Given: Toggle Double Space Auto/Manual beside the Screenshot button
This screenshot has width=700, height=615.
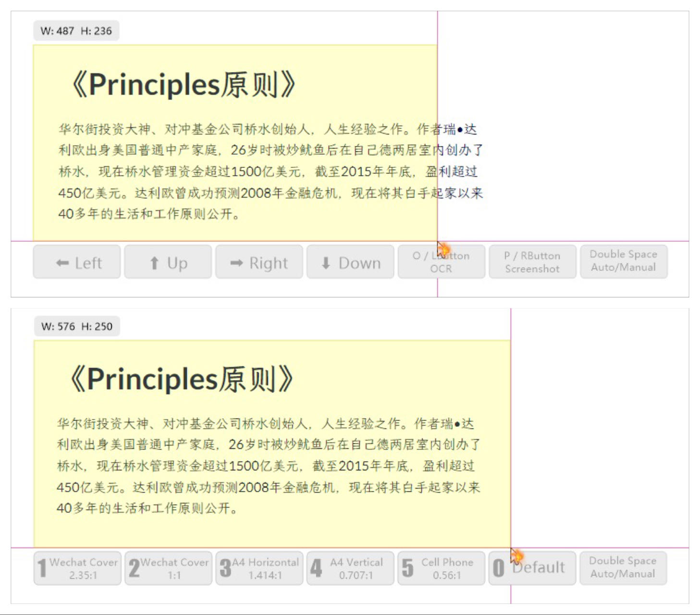Looking at the screenshot, I should tap(623, 261).
